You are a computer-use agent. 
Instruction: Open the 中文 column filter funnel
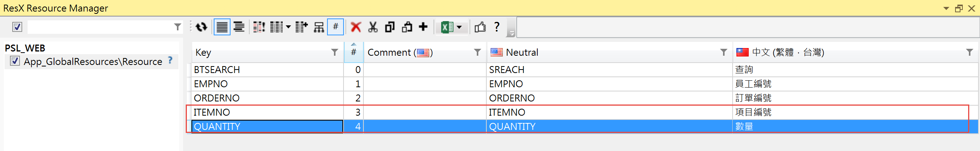[x=970, y=53]
